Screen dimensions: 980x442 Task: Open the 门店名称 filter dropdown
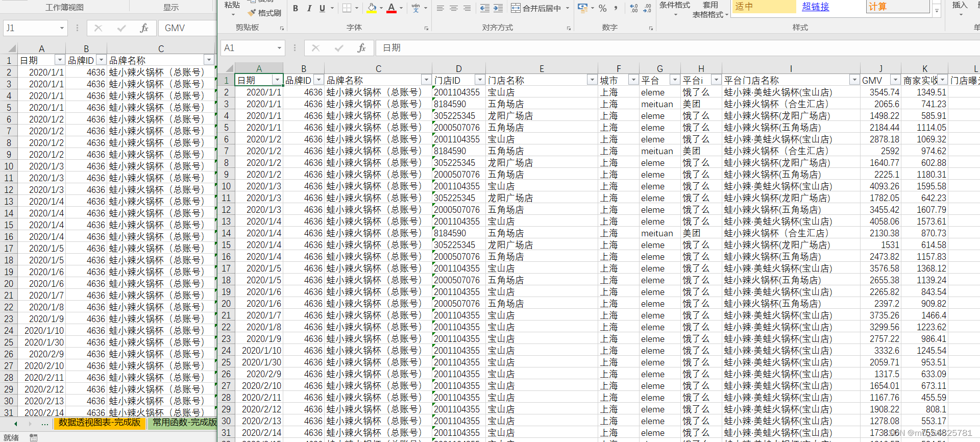pyautogui.click(x=592, y=80)
